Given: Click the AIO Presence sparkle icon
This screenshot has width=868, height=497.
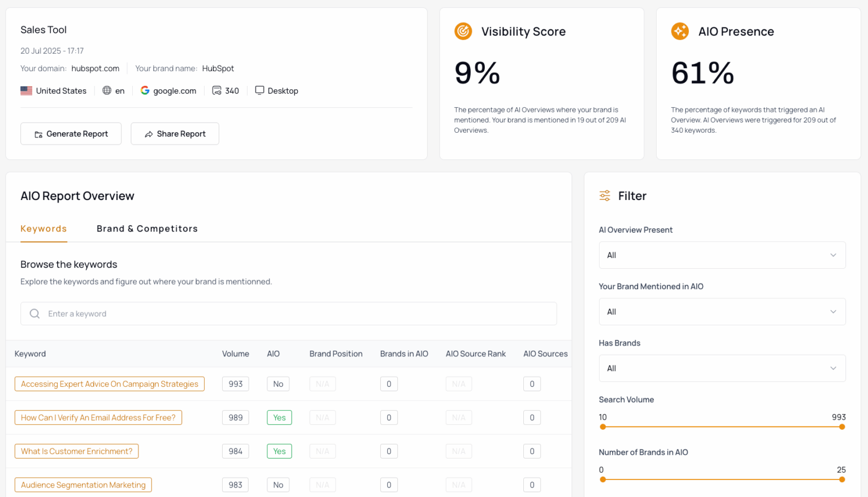Looking at the screenshot, I should point(680,31).
